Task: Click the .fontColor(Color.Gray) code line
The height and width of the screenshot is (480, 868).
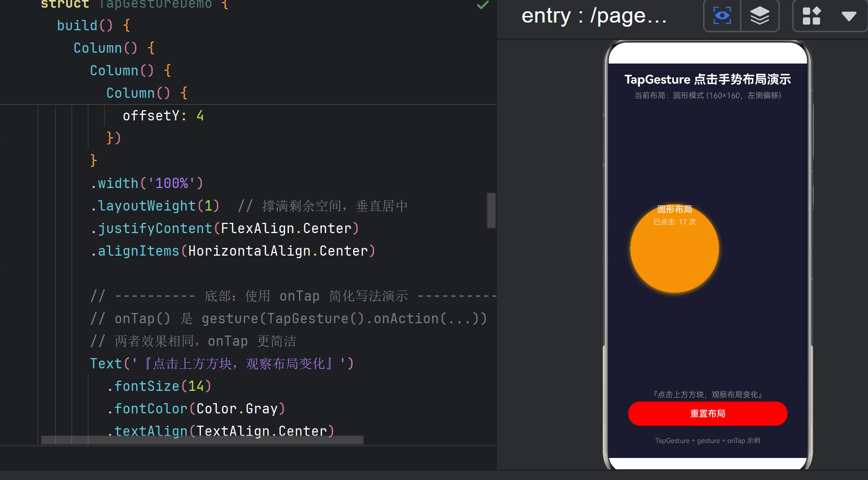Action: [x=196, y=409]
